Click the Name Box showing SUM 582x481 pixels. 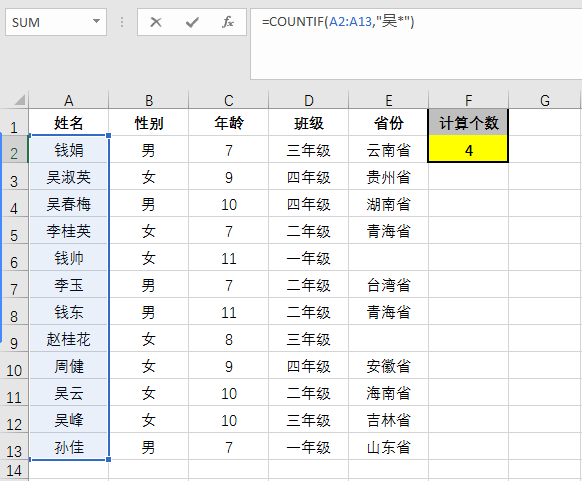pyautogui.click(x=56, y=22)
